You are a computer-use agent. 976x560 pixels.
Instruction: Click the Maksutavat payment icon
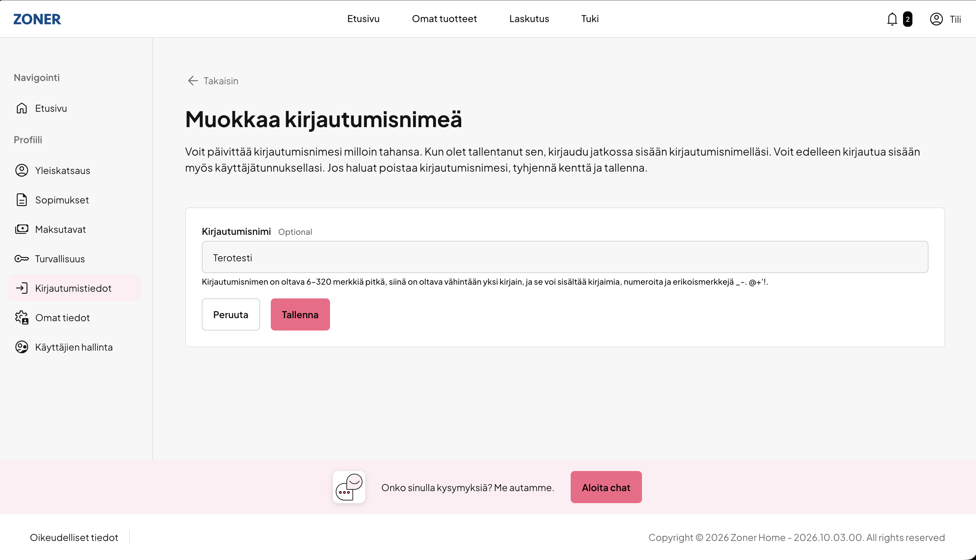[x=21, y=229]
